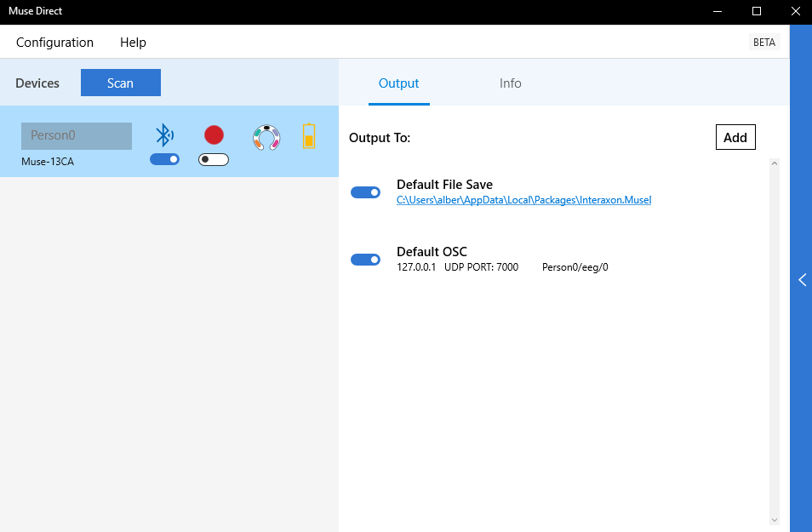Click the Default OSC title
812x532 pixels.
tap(432, 252)
